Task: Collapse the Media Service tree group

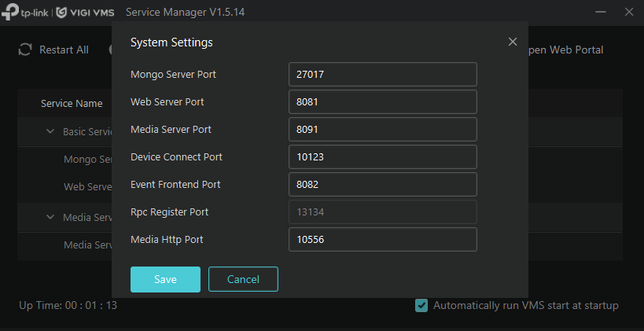Action: tap(50, 217)
